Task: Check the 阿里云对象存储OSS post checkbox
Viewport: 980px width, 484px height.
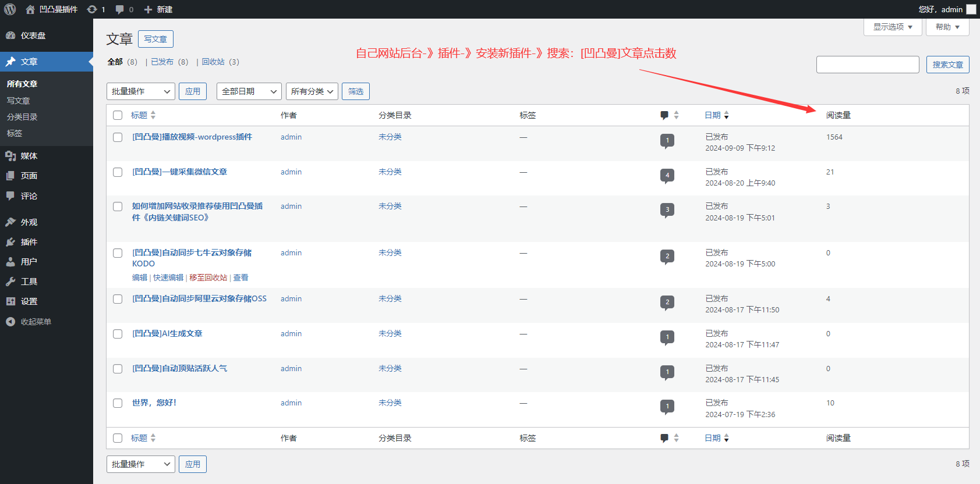Action: 118,299
